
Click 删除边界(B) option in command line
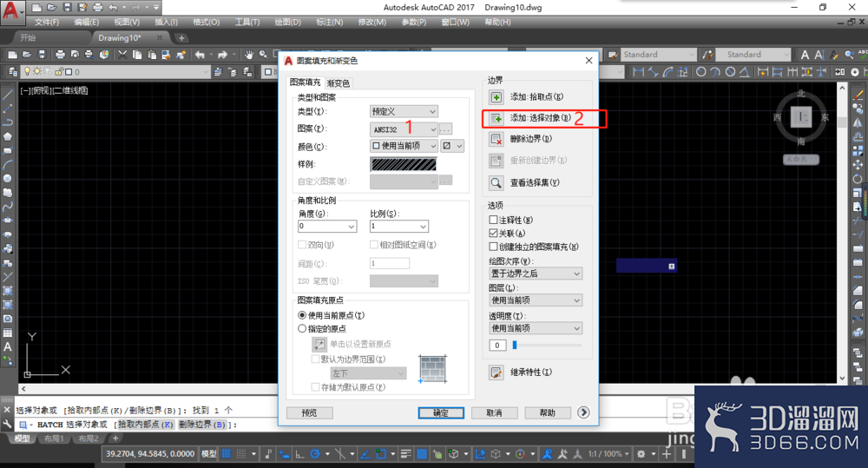[202, 425]
